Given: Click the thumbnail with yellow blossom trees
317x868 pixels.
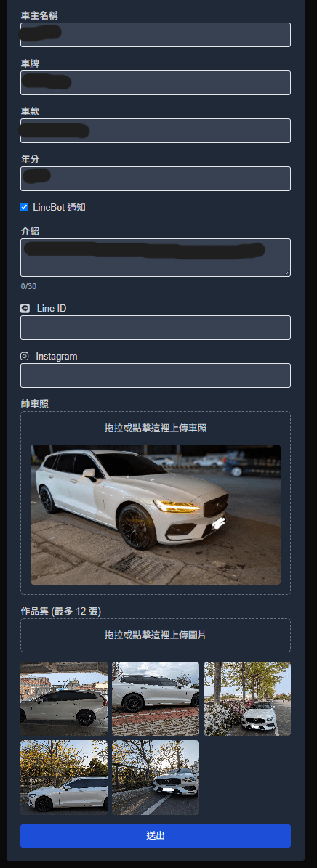Looking at the screenshot, I should tap(64, 777).
